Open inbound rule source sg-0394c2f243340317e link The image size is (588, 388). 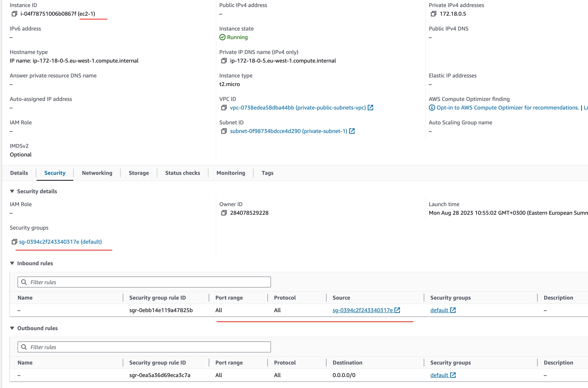362,310
